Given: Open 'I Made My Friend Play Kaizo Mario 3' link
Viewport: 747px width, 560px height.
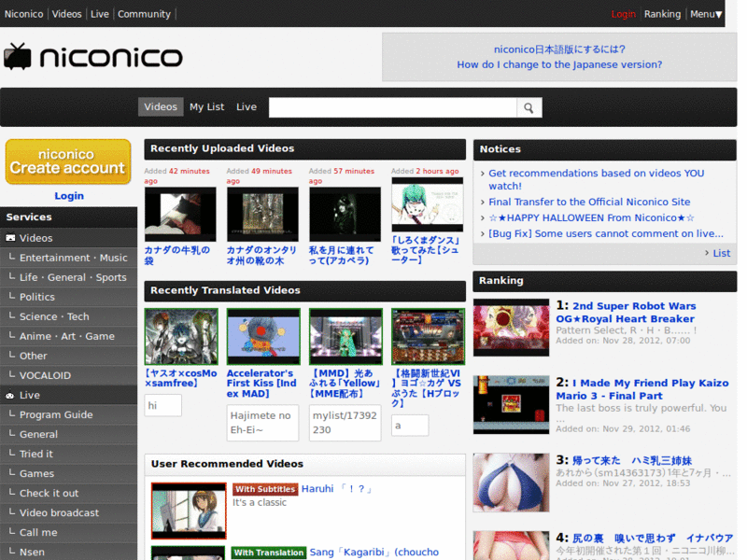Looking at the screenshot, I should tap(642, 389).
